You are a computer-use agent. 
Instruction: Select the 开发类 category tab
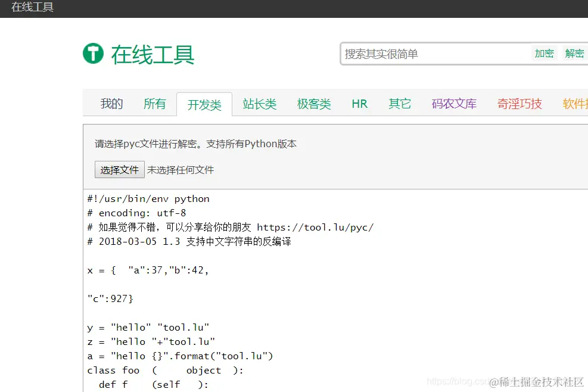204,104
